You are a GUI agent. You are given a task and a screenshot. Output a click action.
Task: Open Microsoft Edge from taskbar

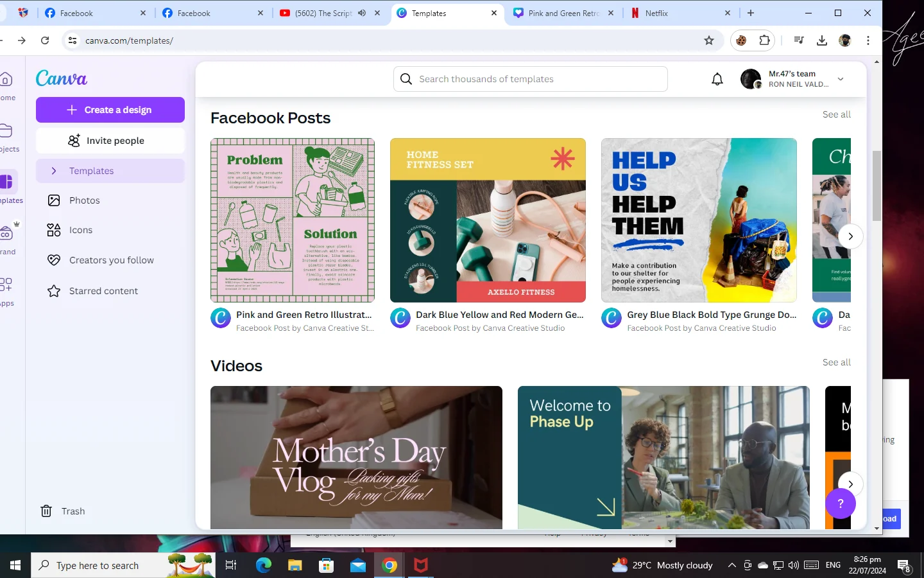[264, 565]
